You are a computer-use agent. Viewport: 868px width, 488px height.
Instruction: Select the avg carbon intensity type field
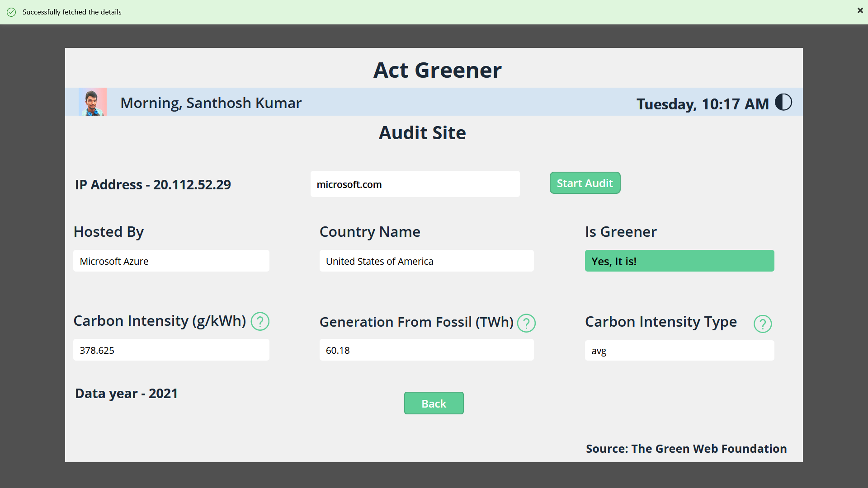pyautogui.click(x=679, y=351)
